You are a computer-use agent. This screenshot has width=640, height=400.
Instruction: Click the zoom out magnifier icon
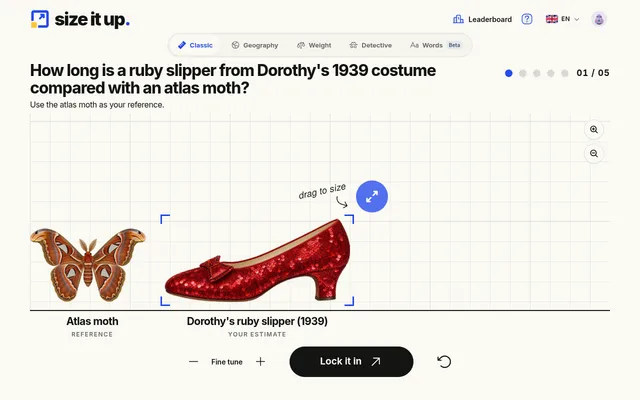[x=594, y=154]
